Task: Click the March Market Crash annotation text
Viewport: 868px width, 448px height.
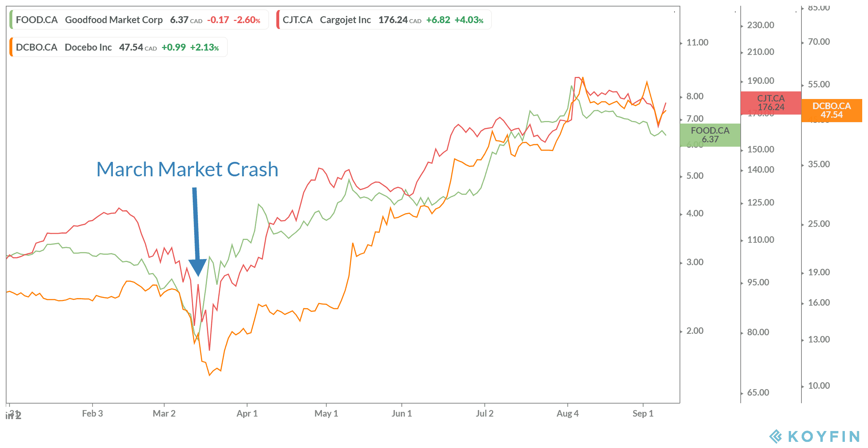Action: [x=187, y=169]
